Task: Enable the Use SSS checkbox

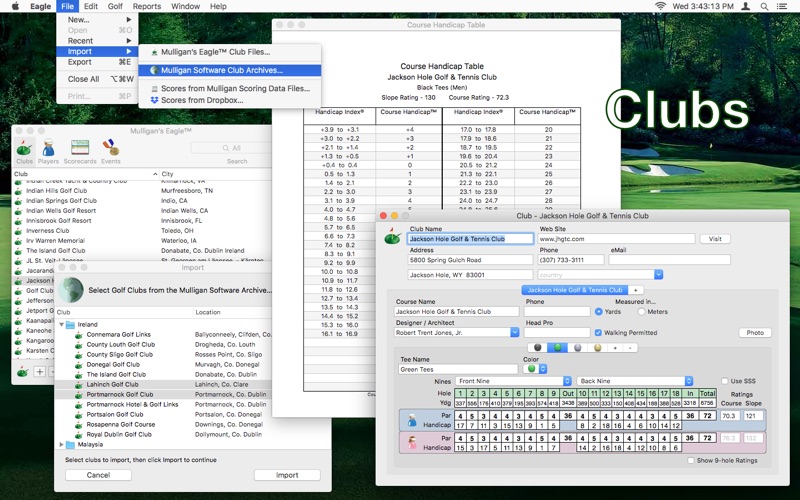Action: point(724,381)
